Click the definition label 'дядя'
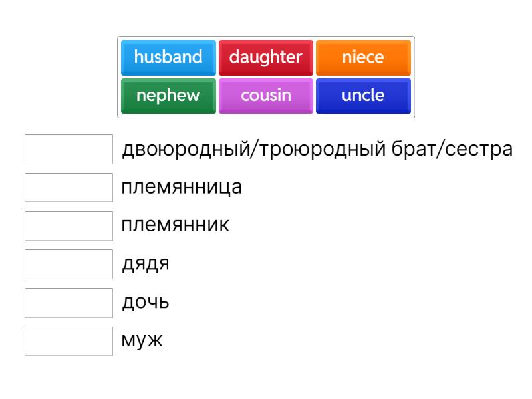Screen dimensions: 532x399 (x=146, y=264)
